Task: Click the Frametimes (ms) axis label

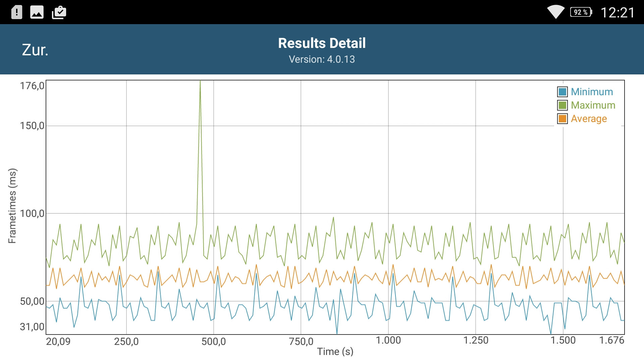Action: coord(12,206)
